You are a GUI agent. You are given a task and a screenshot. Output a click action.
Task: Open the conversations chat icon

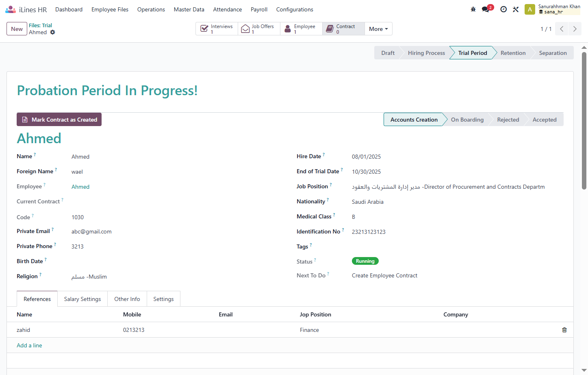point(486,9)
